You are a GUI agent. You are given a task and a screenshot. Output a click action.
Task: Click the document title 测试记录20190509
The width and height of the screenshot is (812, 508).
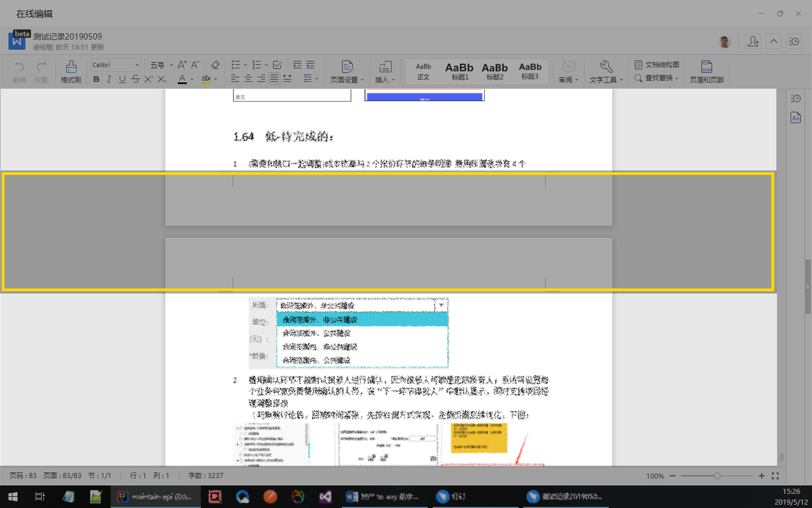(x=67, y=36)
